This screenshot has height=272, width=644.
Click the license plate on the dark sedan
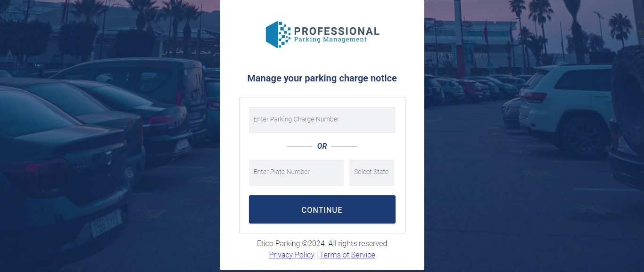pos(106,224)
